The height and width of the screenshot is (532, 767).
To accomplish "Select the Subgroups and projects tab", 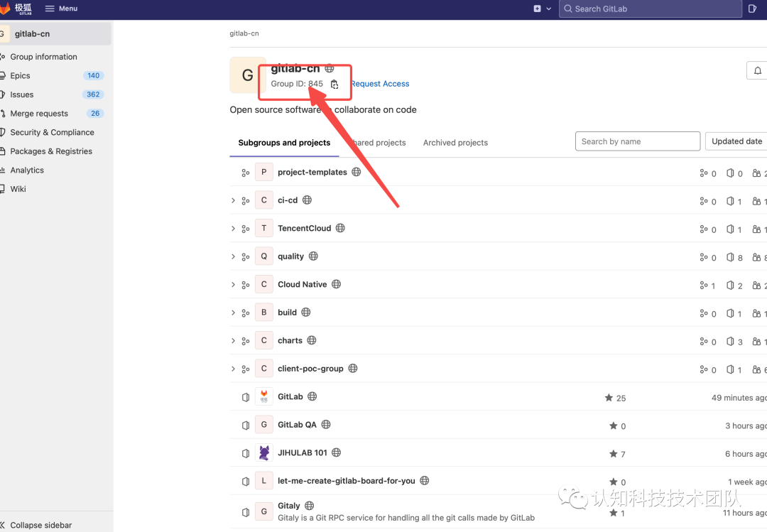I will click(x=283, y=142).
